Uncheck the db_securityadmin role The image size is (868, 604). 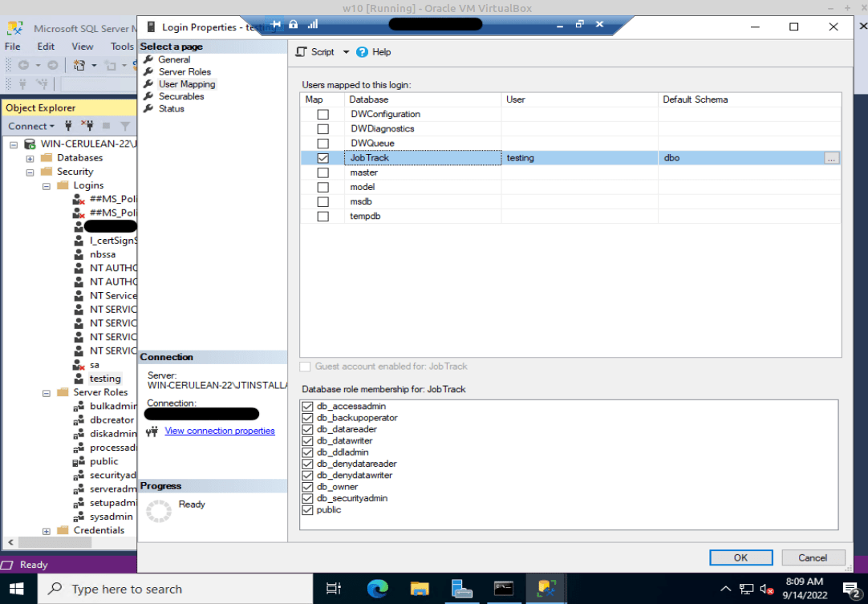tap(308, 498)
